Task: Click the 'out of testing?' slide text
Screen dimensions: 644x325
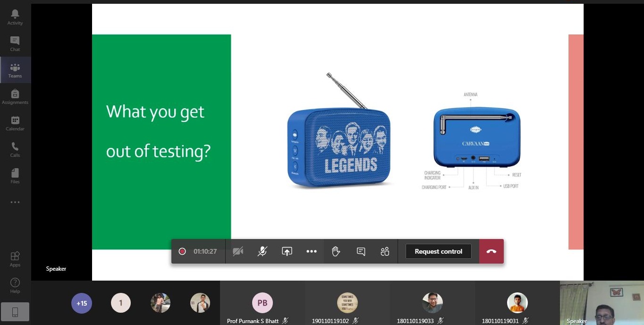Action: point(158,152)
